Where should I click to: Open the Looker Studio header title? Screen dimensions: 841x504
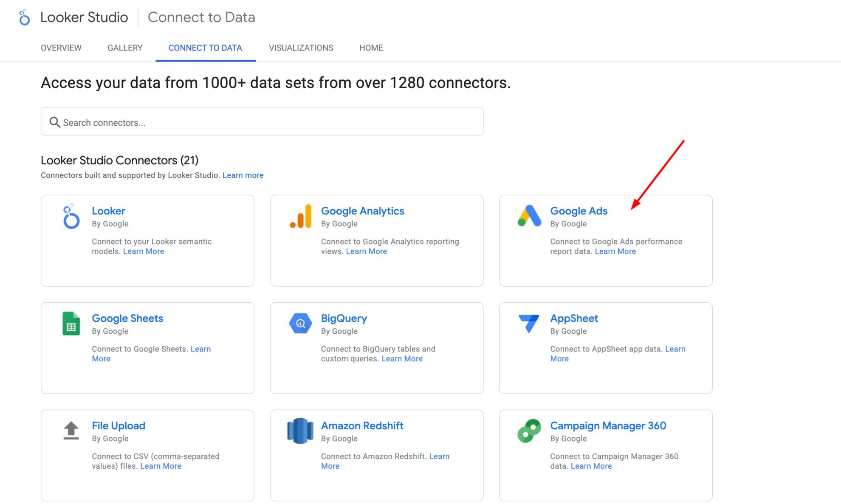click(84, 17)
